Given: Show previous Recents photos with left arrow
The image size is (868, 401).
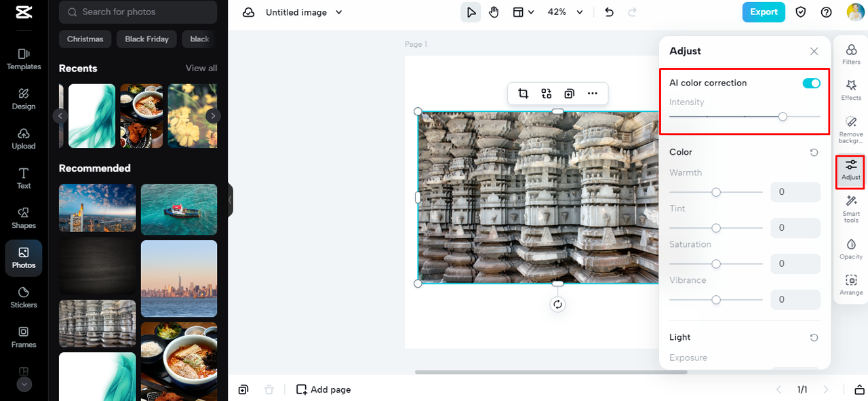Looking at the screenshot, I should point(60,116).
